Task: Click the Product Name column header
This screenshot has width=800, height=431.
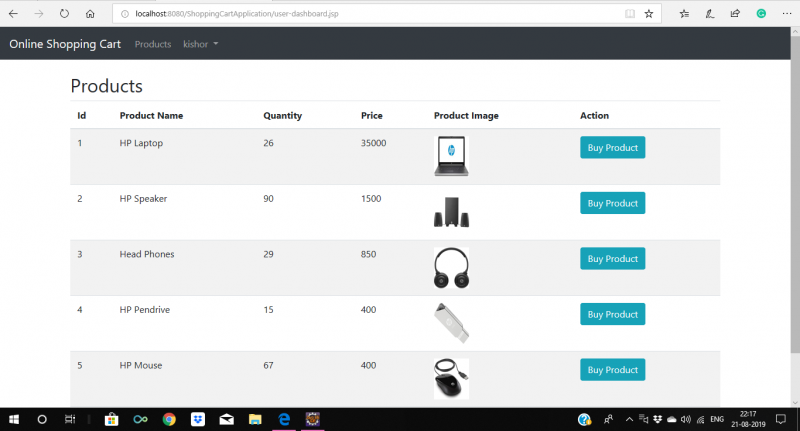Action: 151,116
